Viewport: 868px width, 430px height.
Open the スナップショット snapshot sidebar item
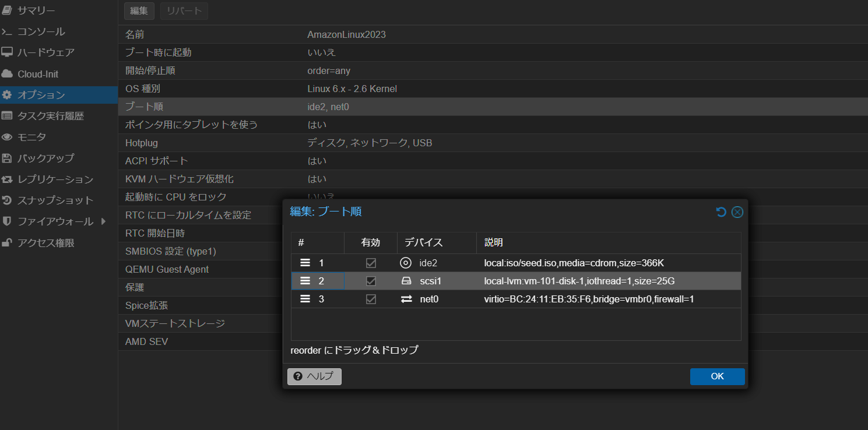click(x=59, y=200)
